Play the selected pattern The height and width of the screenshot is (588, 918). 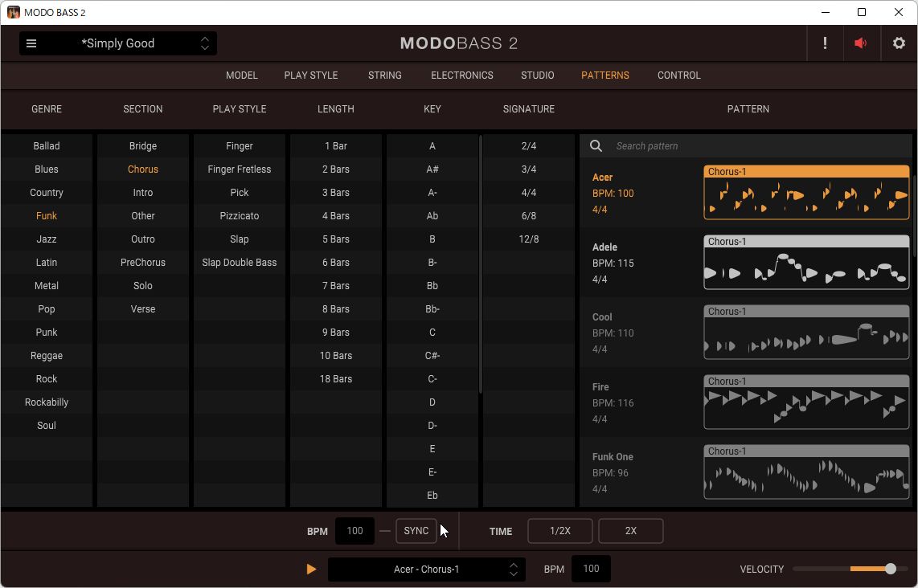point(311,570)
